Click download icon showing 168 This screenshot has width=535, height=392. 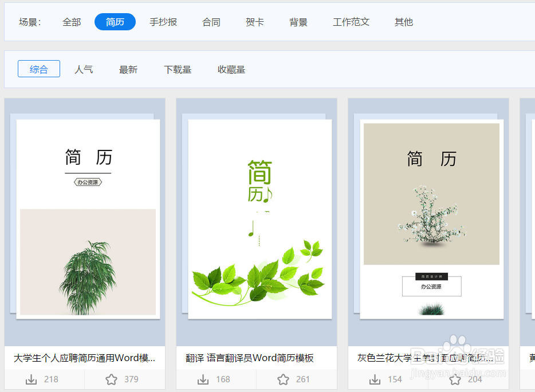tap(203, 379)
